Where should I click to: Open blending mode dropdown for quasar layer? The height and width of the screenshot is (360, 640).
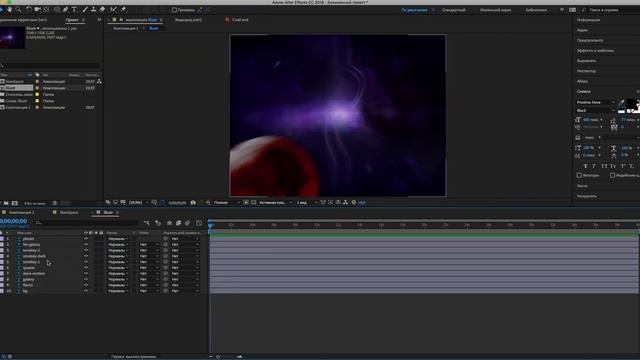point(118,268)
